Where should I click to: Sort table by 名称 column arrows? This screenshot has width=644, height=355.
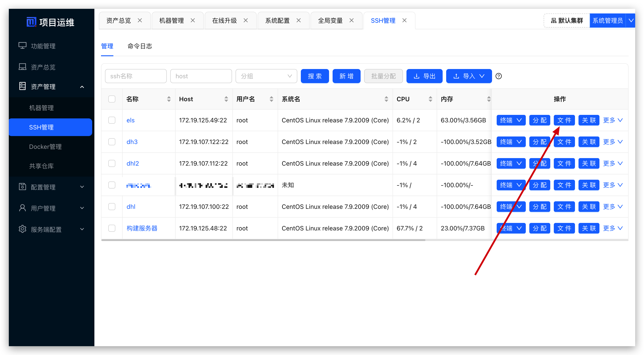pyautogui.click(x=169, y=99)
